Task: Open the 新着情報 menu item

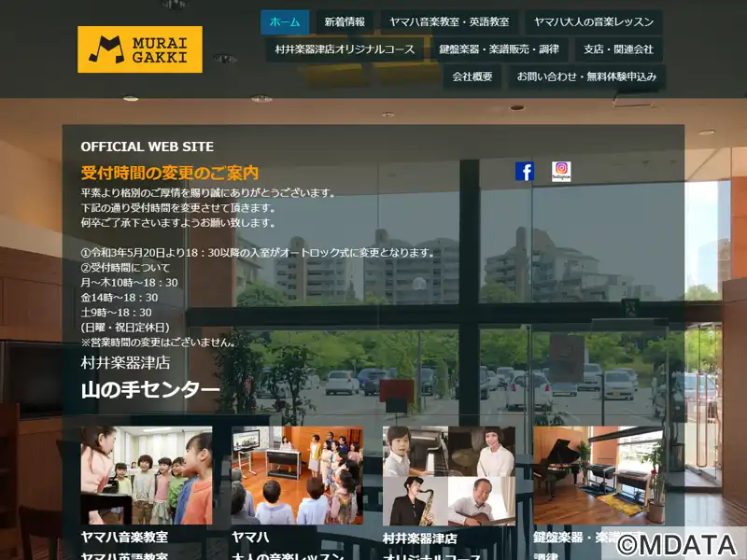Action: click(345, 21)
